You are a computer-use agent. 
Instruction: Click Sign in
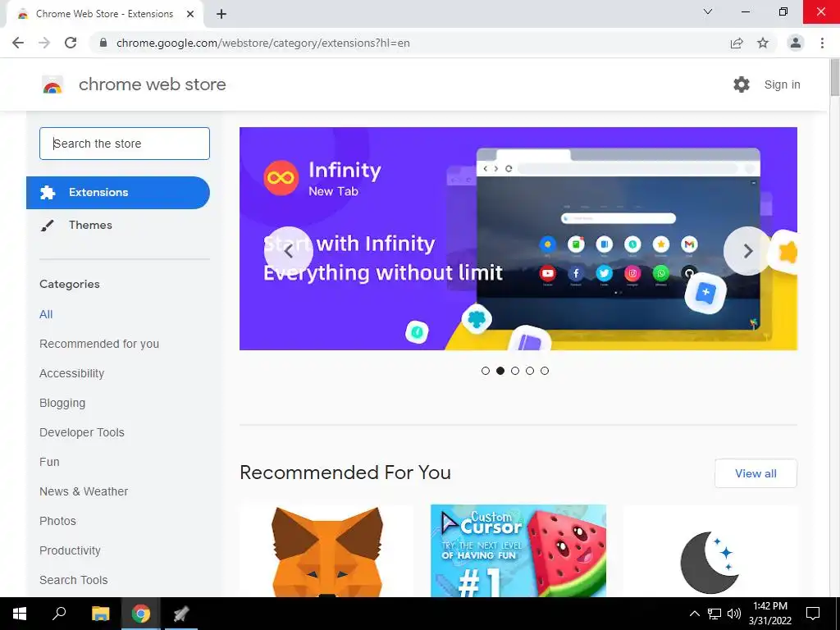[782, 84]
